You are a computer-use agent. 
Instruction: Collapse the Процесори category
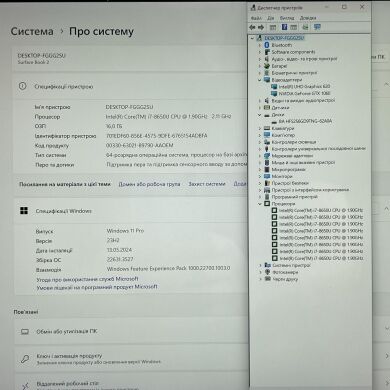click(260, 204)
